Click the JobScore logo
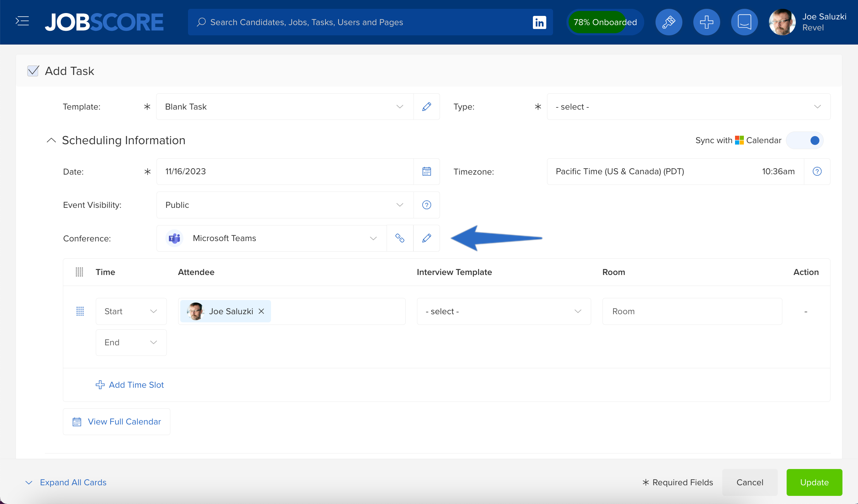 [x=104, y=22]
